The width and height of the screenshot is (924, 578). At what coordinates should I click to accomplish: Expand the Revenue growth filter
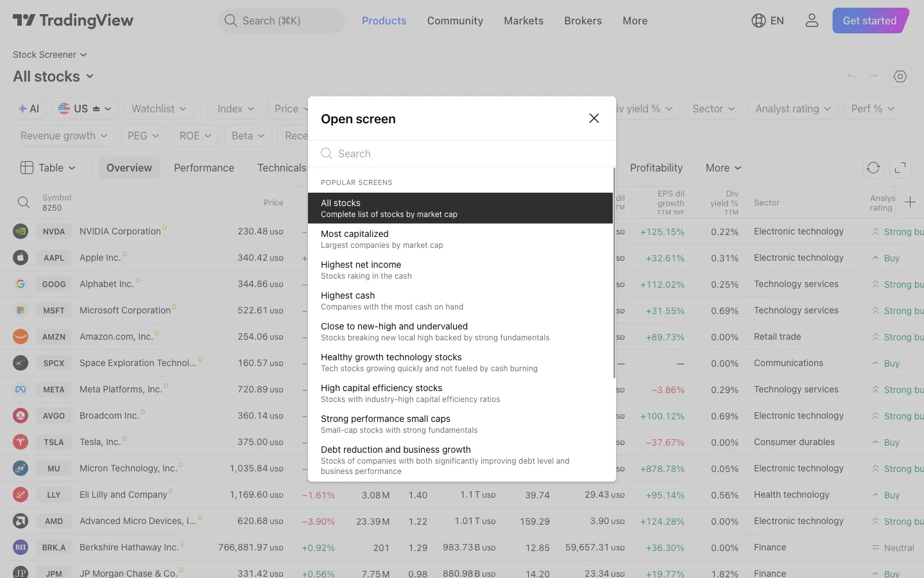click(64, 136)
